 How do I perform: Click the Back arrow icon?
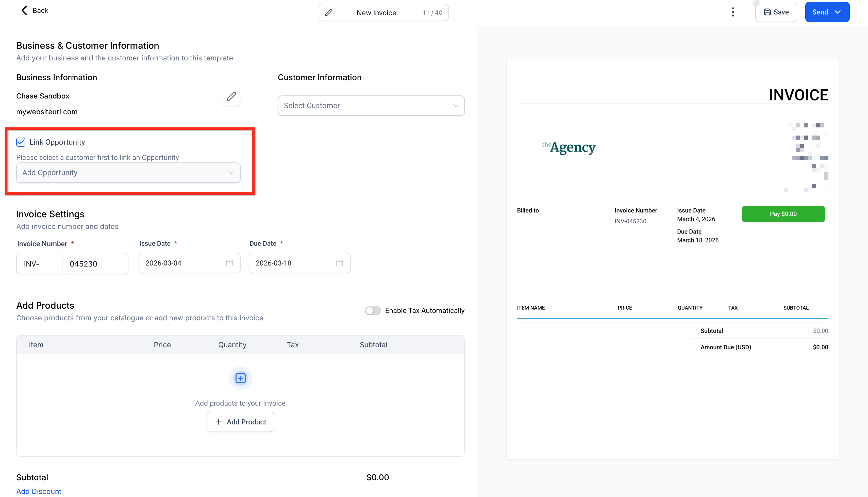24,11
